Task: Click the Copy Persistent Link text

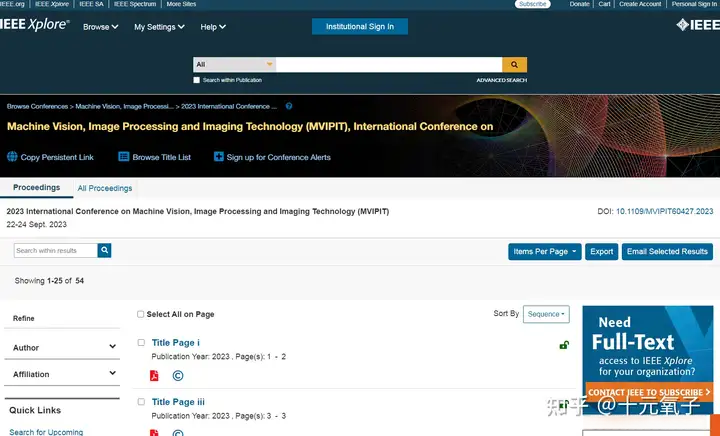Action: (57, 157)
